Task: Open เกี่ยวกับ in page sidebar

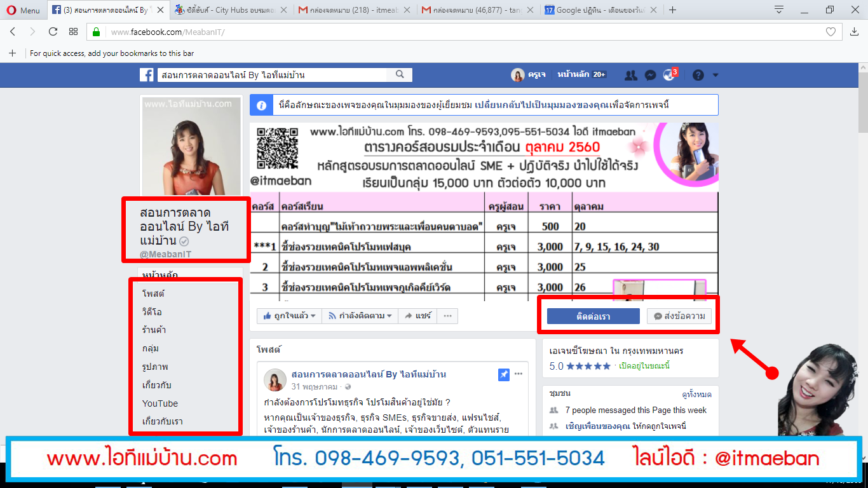Action: click(x=156, y=385)
